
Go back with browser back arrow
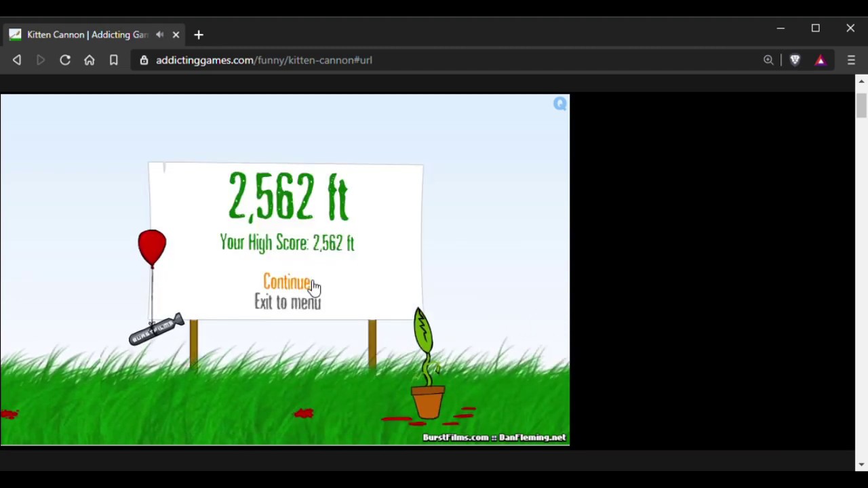17,60
